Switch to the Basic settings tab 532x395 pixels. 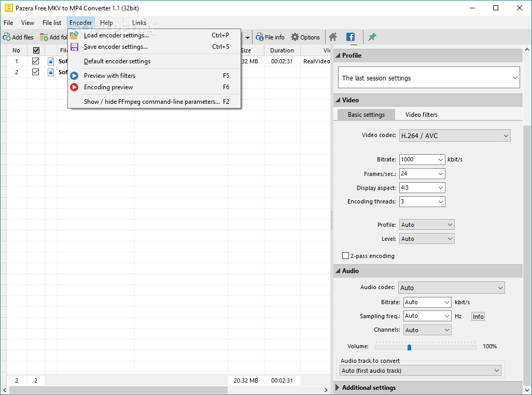point(366,115)
